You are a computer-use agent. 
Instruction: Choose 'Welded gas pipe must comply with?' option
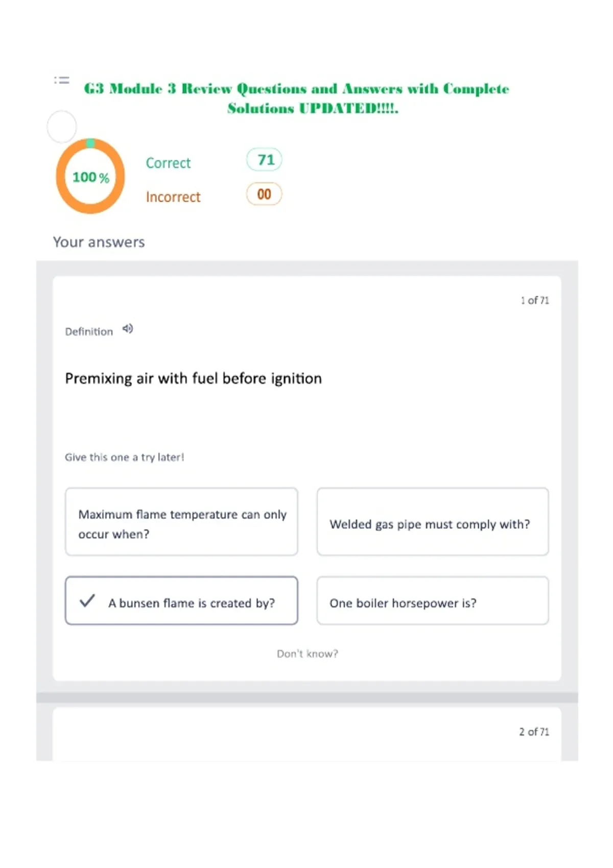pos(433,521)
